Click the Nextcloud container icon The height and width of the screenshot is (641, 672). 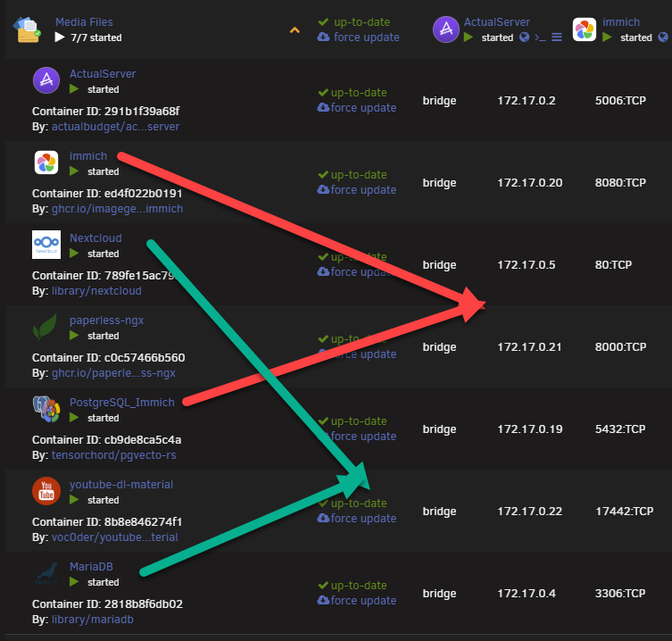(46, 246)
